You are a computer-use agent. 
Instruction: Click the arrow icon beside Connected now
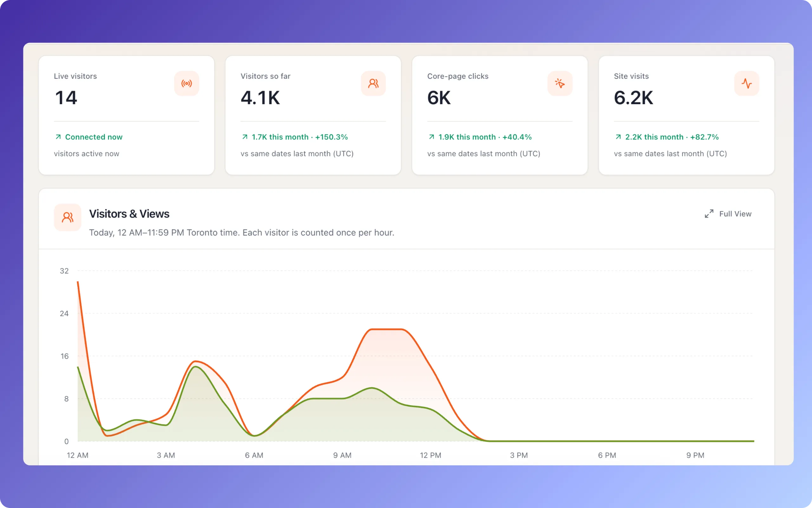pyautogui.click(x=58, y=137)
